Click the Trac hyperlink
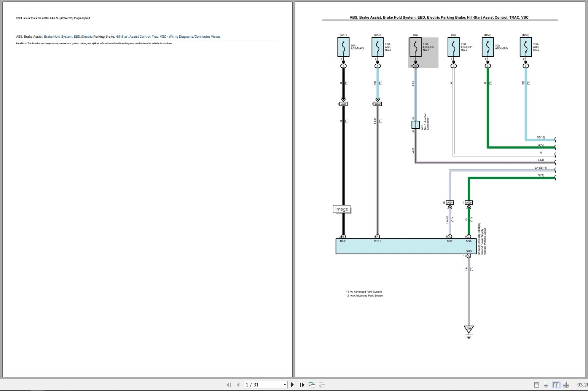The image size is (588, 391). (x=155, y=36)
